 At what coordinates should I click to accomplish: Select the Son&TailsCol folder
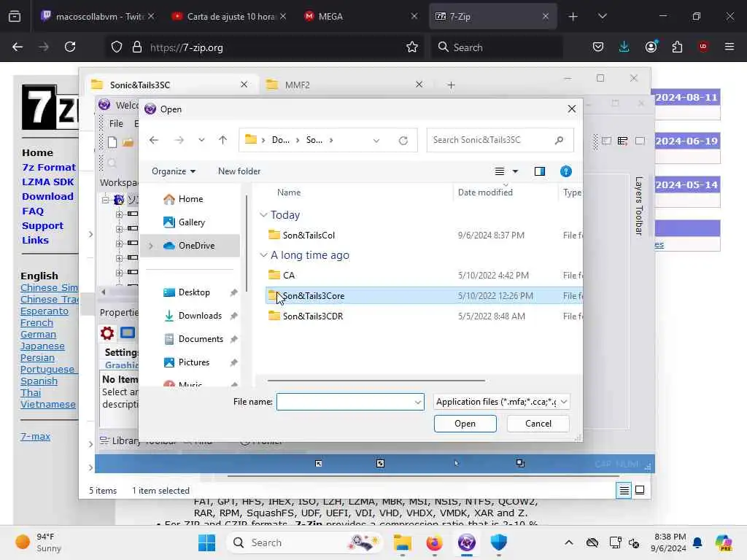click(x=309, y=236)
